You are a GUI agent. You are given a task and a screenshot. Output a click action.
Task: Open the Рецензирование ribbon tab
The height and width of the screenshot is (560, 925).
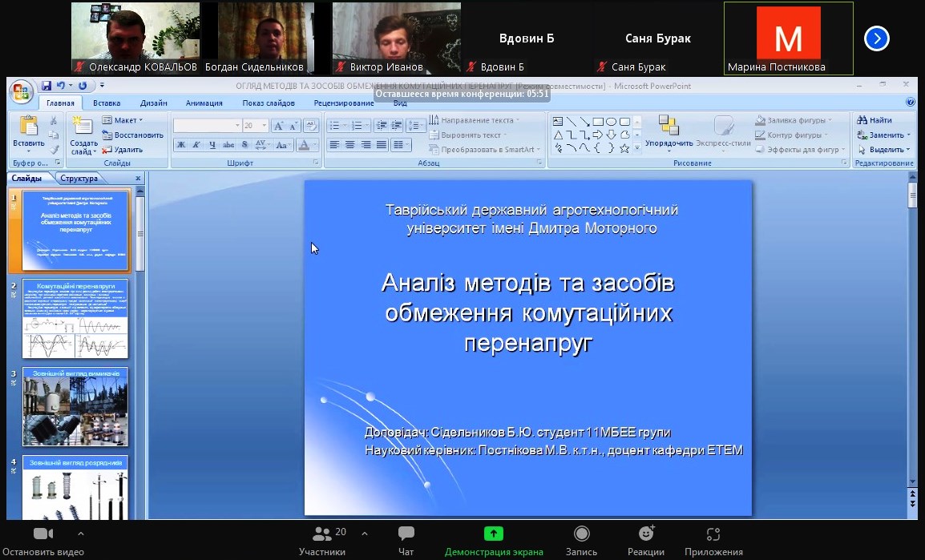(x=344, y=103)
